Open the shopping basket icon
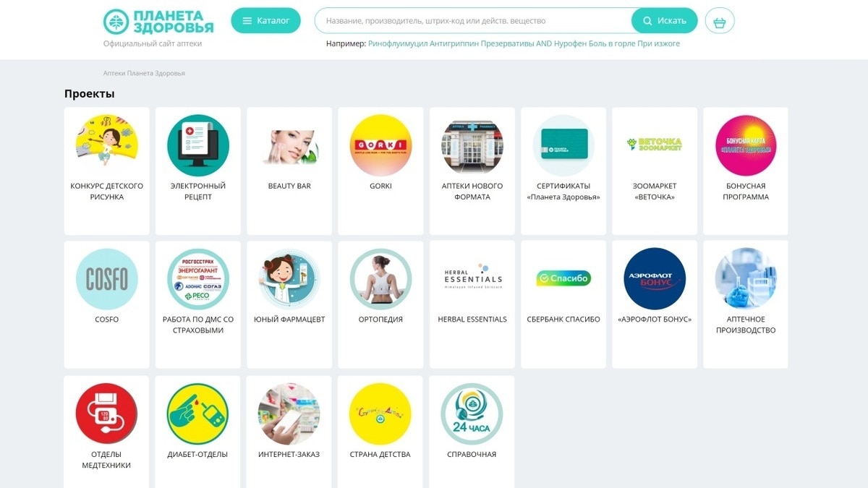Image resolution: width=868 pixels, height=488 pixels. coord(719,21)
